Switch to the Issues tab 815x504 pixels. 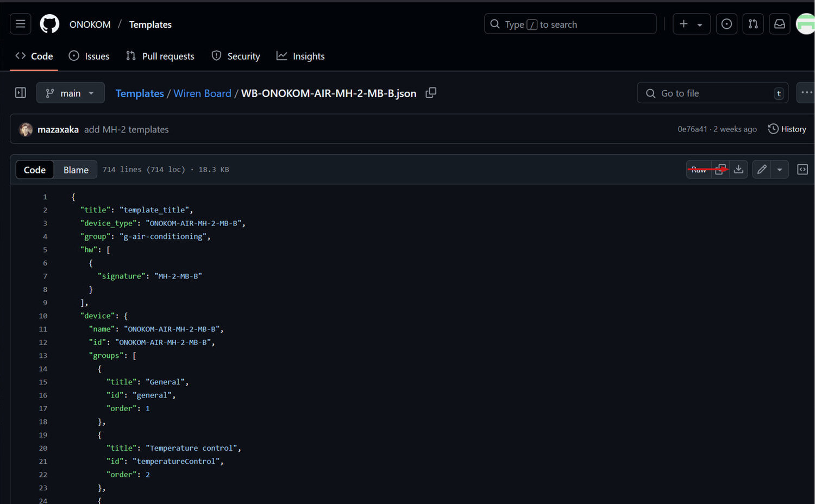point(89,56)
